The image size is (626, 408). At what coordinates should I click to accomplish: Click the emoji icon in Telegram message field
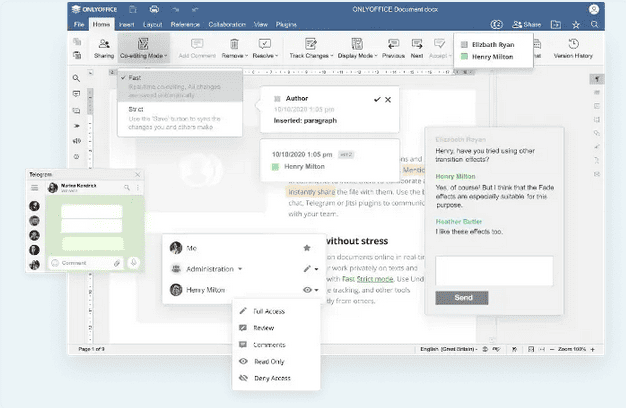click(x=55, y=263)
